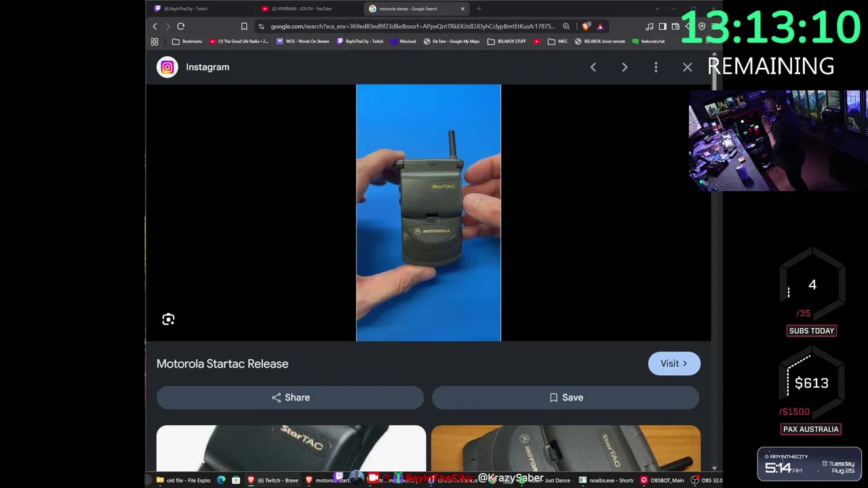This screenshot has width=868, height=488.
Task: Open noalbs.exe shortcut in taskbar
Action: click(x=606, y=481)
